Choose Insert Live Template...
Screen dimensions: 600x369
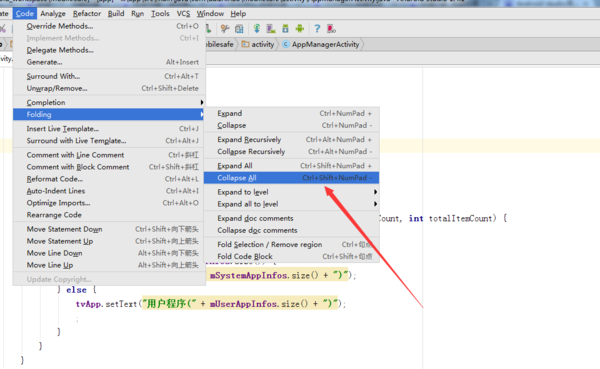tap(109, 129)
